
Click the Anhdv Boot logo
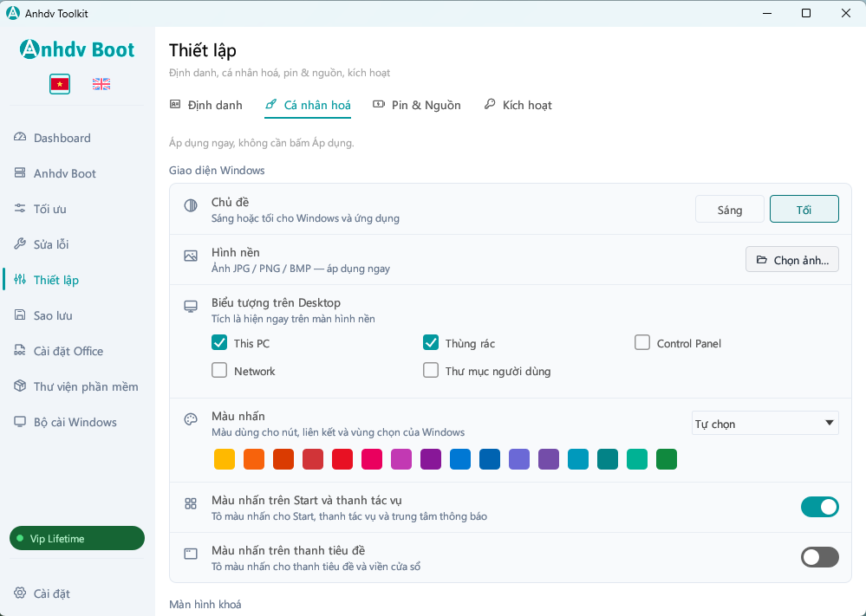tap(77, 49)
